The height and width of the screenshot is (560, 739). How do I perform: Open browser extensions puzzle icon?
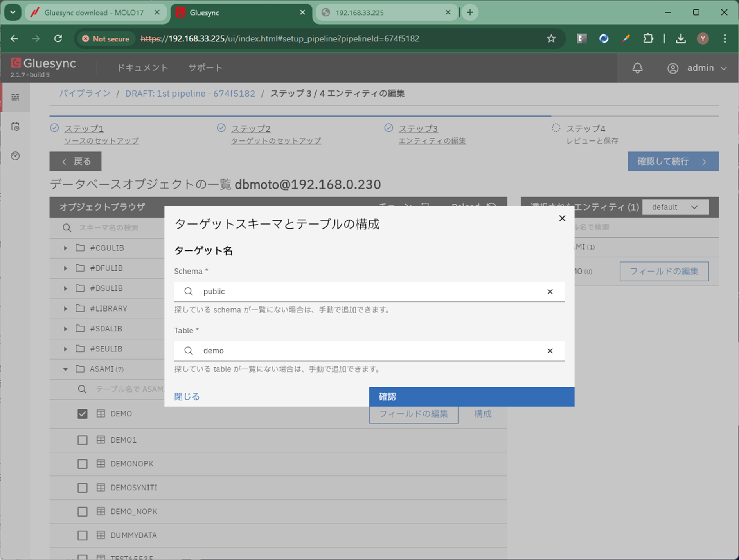point(648,39)
